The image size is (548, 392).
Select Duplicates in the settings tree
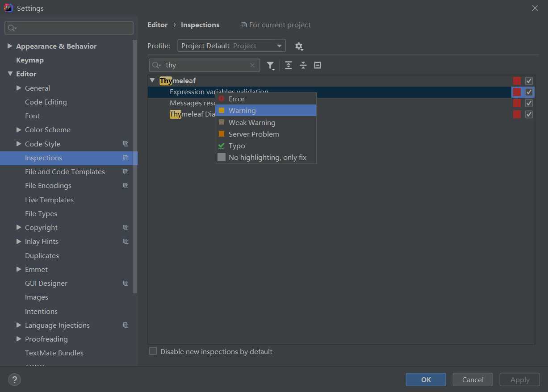click(42, 255)
